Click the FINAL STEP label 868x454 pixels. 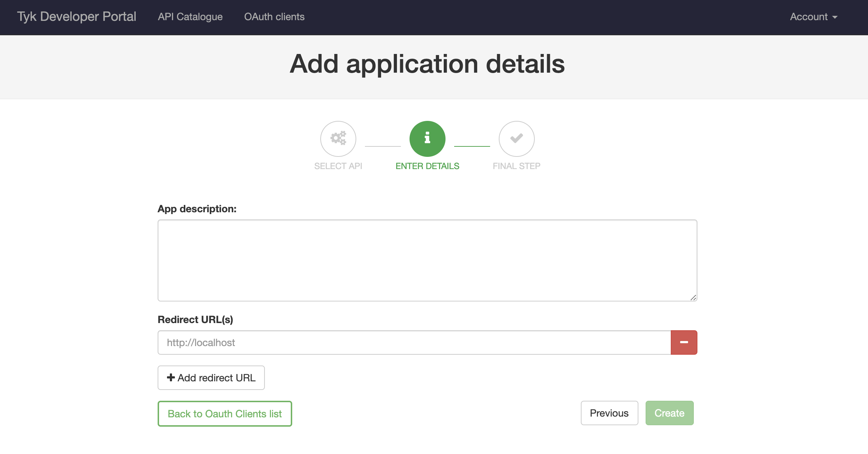[516, 166]
